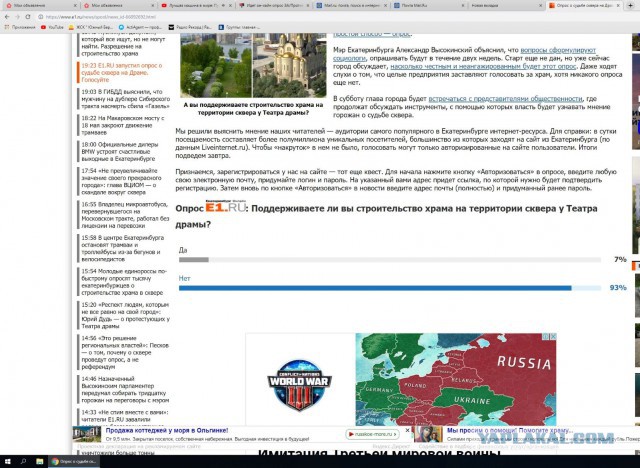Open link about how honest the poll will be
The height and width of the screenshot is (468, 640).
(483, 66)
